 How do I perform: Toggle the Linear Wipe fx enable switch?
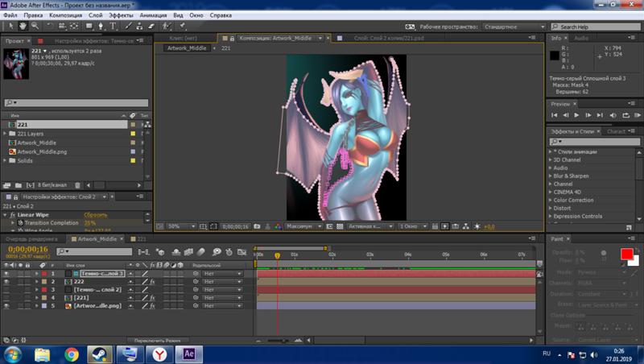click(x=12, y=215)
